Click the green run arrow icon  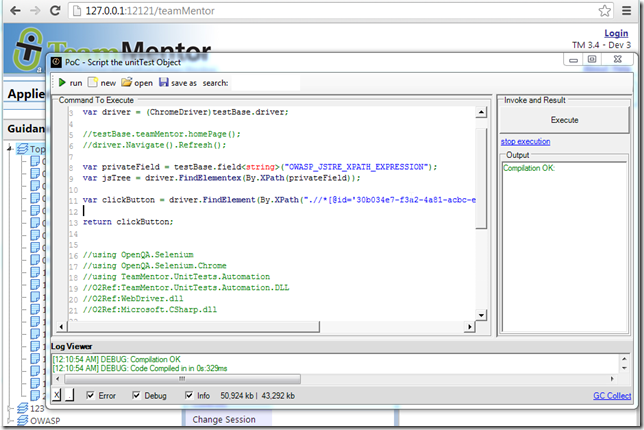point(62,83)
